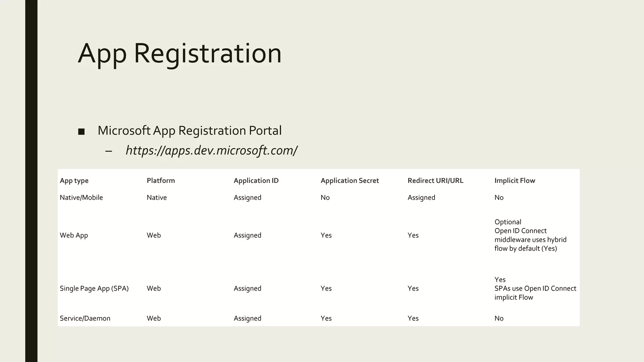Image resolution: width=644 pixels, height=362 pixels.
Task: Click the apps.dev.microsoft.com URL
Action: pyautogui.click(x=211, y=151)
